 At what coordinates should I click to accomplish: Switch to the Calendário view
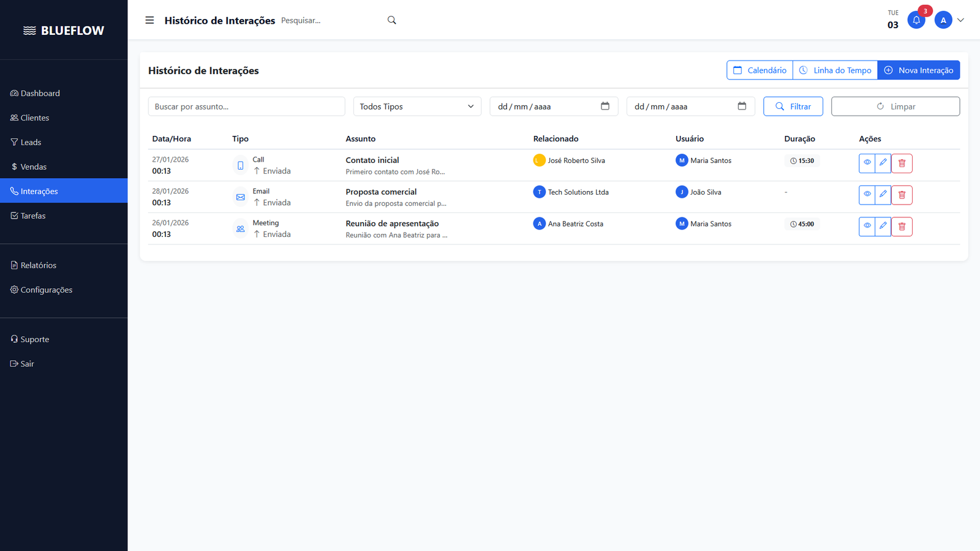tap(759, 70)
